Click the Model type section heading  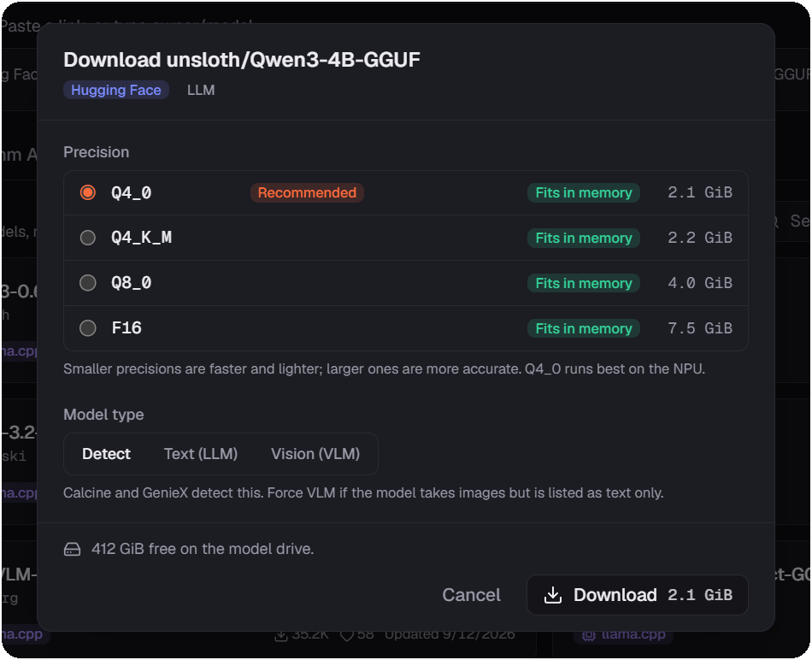tap(103, 415)
